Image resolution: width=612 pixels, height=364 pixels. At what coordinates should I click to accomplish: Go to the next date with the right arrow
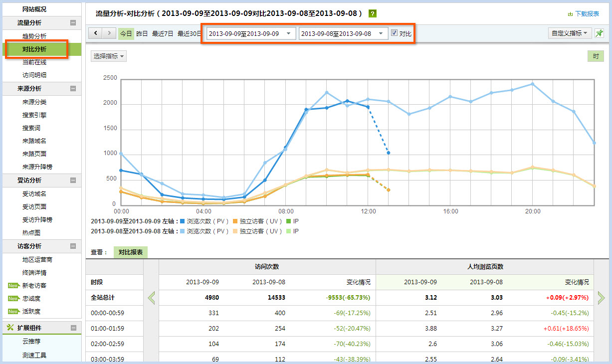[x=109, y=33]
